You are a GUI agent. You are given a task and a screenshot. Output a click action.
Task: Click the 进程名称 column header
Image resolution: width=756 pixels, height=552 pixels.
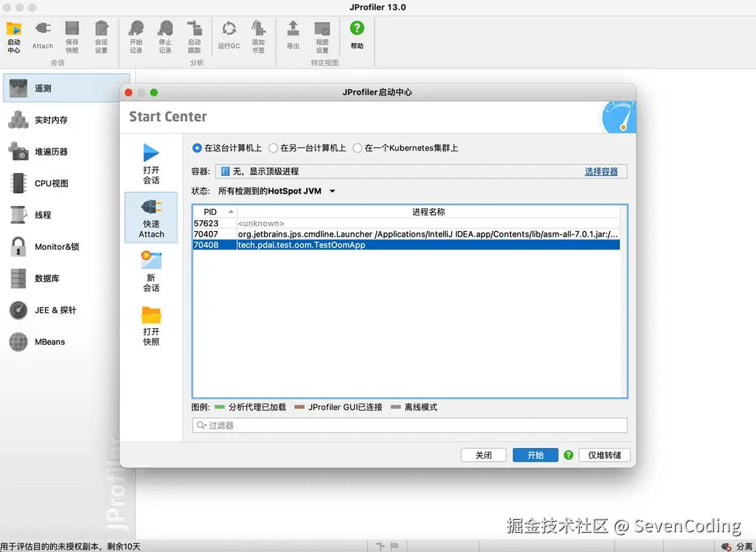[x=428, y=212]
